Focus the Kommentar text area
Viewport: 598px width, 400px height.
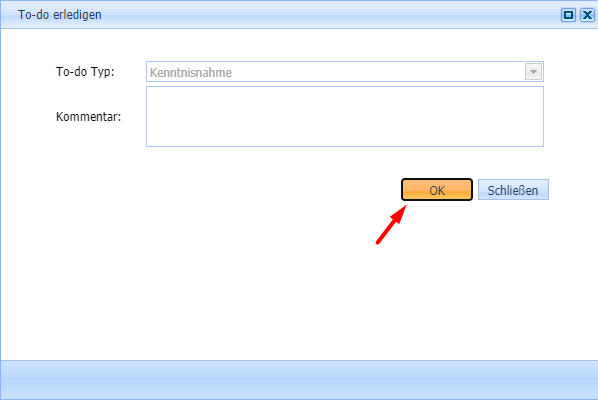(x=345, y=116)
